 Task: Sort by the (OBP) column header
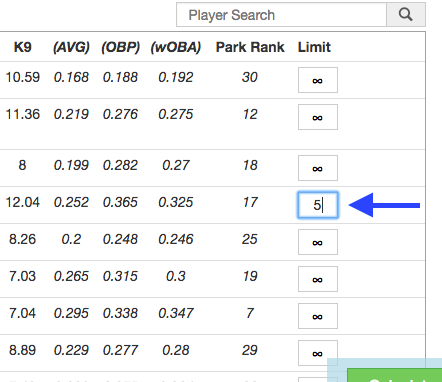[120, 47]
